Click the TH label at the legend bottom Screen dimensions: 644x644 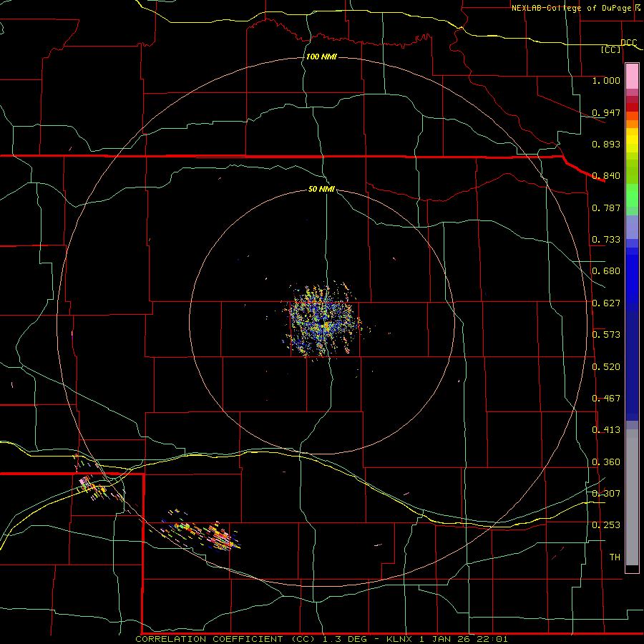click(x=615, y=557)
